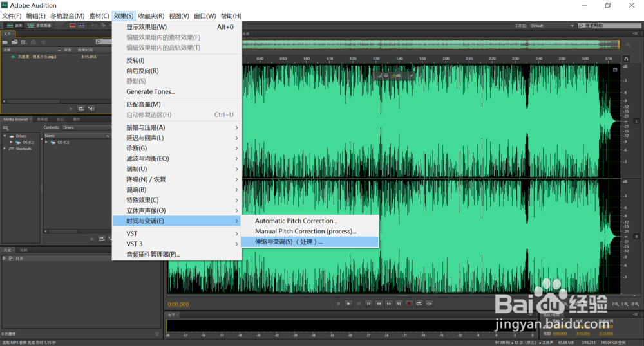
Task: Switch to the 多轨混音 multitrack view
Action: click(40, 26)
